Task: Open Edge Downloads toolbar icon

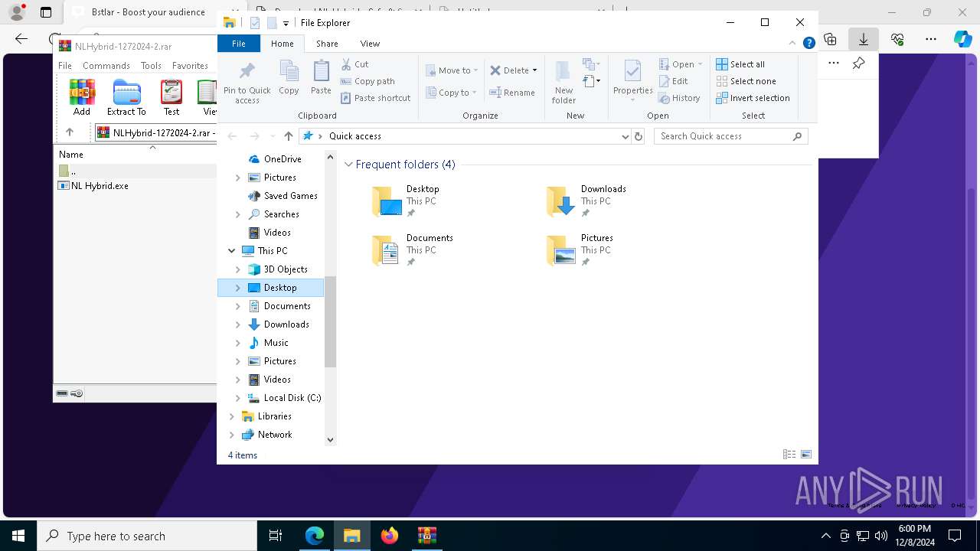Action: coord(864,39)
